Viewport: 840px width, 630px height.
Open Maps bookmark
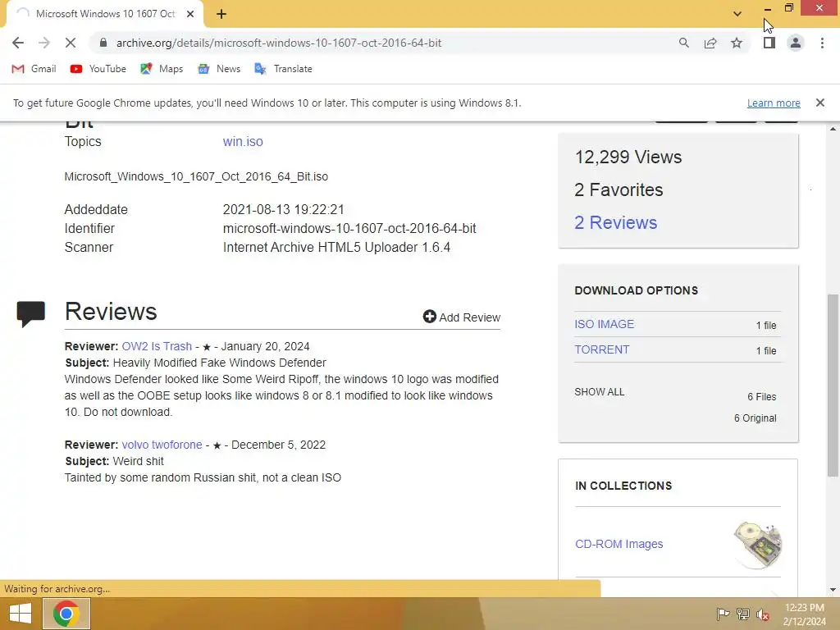click(162, 69)
